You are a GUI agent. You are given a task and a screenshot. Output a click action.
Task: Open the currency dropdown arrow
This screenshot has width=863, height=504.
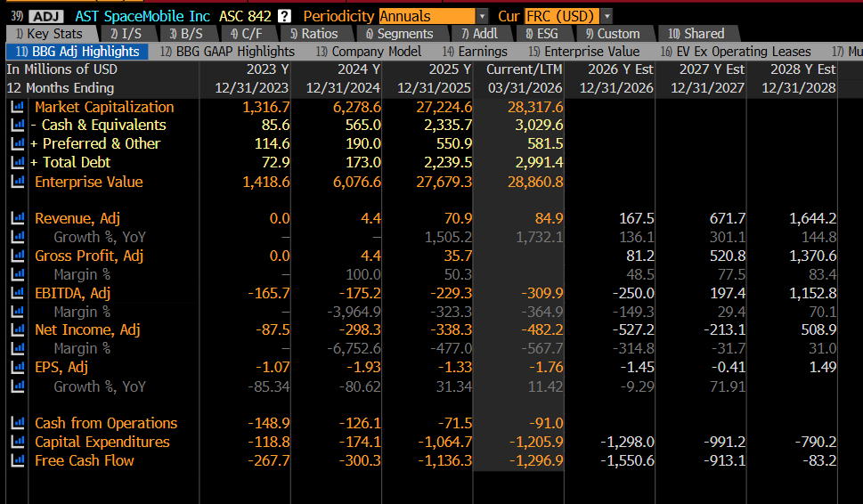pyautogui.click(x=607, y=17)
